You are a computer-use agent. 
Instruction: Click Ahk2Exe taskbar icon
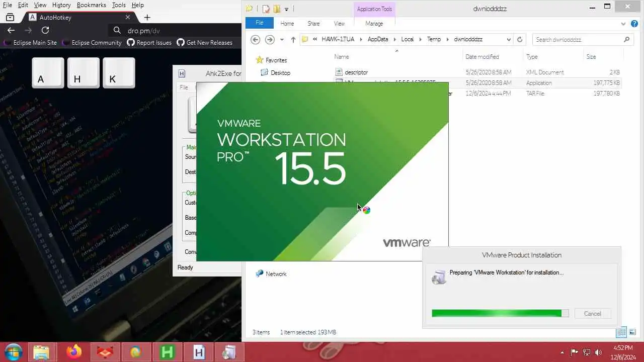coord(198,352)
